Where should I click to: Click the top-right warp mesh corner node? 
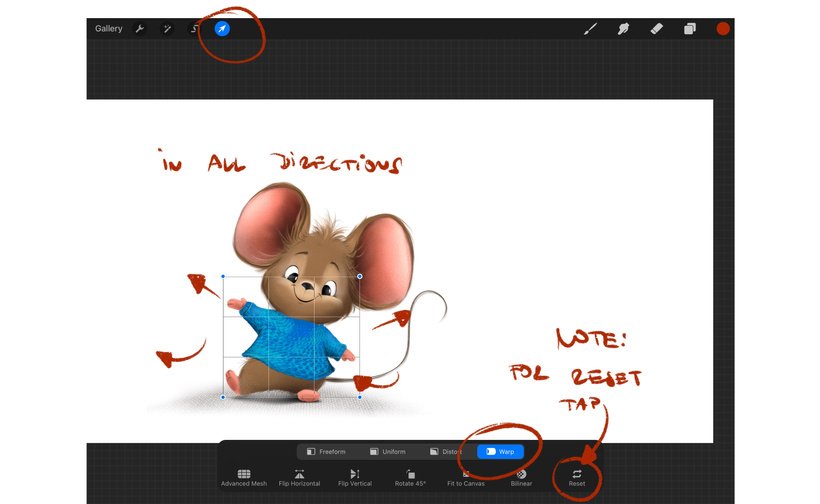[x=360, y=276]
